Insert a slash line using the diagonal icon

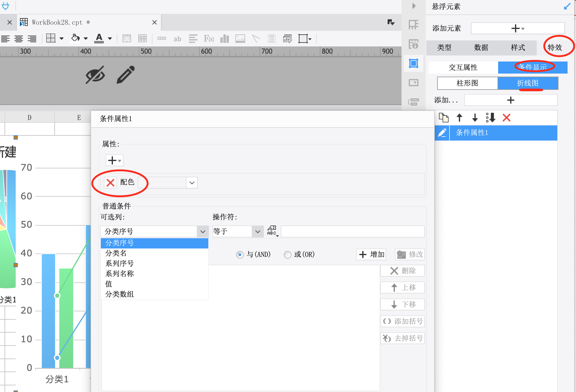click(256, 39)
